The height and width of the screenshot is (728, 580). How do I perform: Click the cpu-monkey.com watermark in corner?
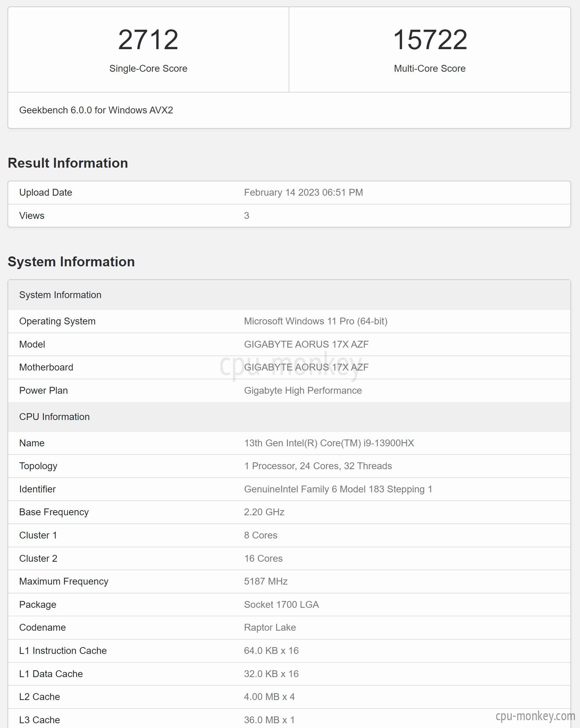click(535, 716)
